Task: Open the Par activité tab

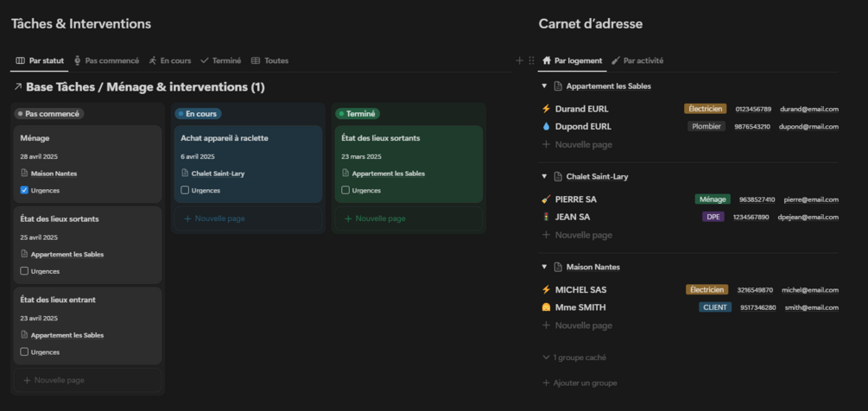Action: pyautogui.click(x=637, y=60)
